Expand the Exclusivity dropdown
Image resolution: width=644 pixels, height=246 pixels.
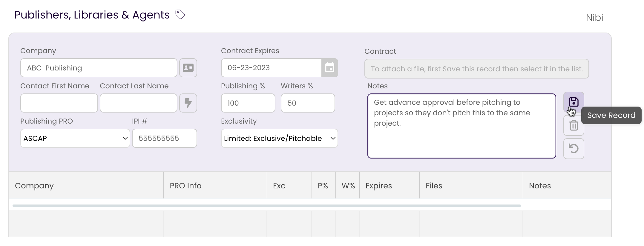[280, 138]
